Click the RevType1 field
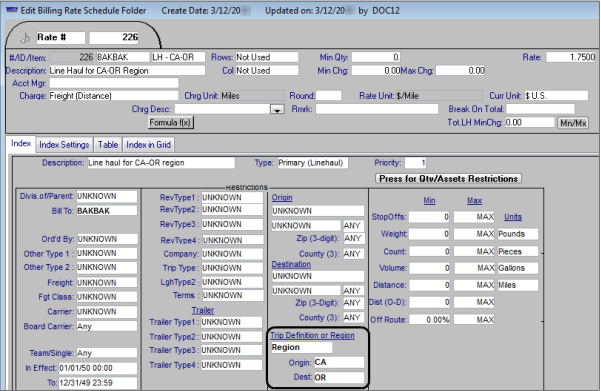601x391 pixels. (232, 198)
